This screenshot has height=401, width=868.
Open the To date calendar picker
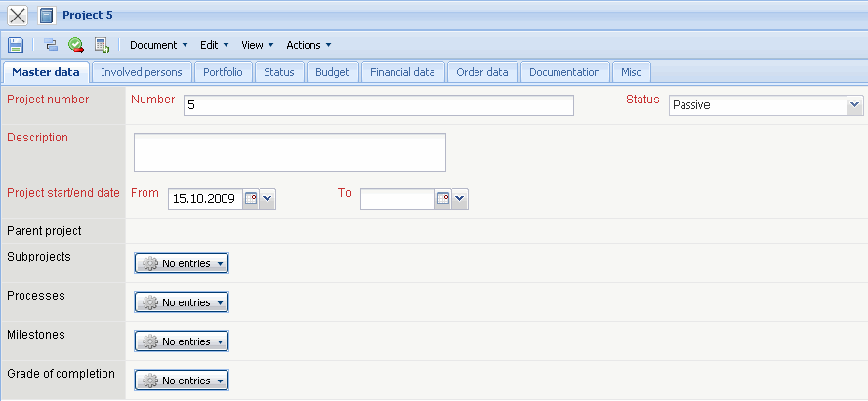pos(442,199)
